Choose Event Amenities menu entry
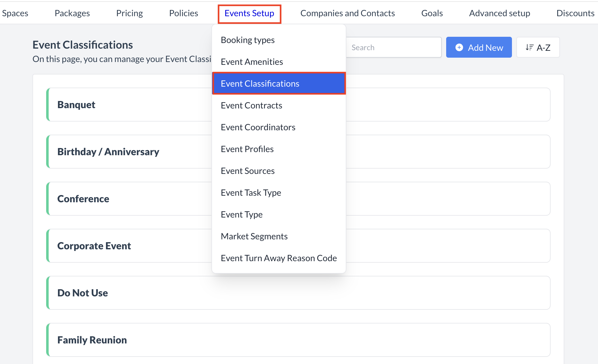Screen dimensions: 598x364 pyautogui.click(x=252, y=62)
